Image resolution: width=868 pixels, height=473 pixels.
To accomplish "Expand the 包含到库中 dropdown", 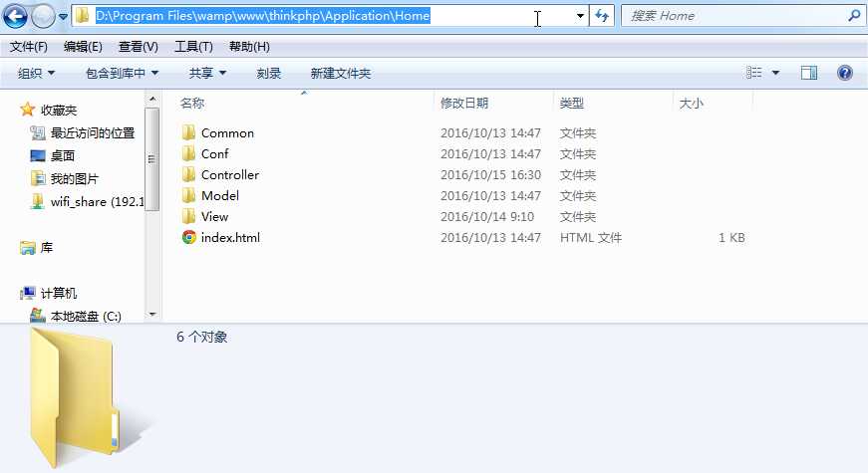I will click(123, 73).
